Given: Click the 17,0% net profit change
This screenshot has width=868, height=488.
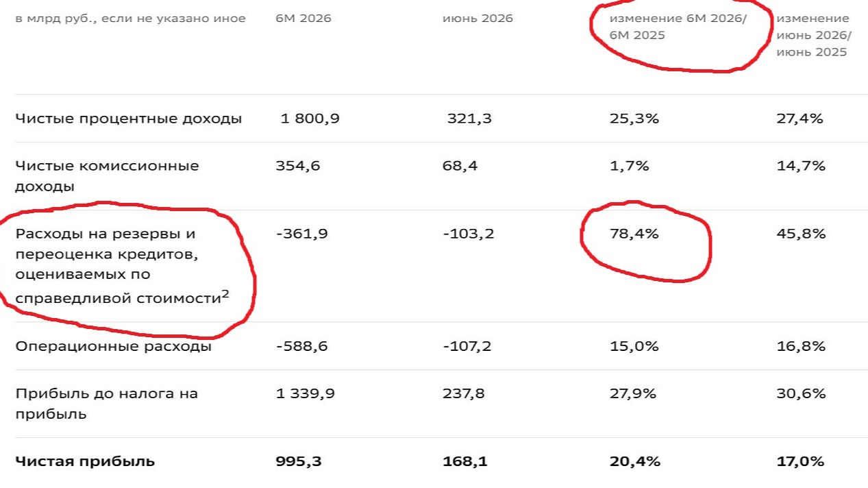Looking at the screenshot, I should pyautogui.click(x=801, y=461).
